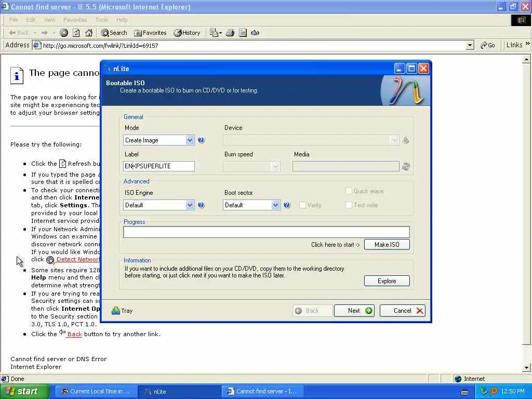Open the View menu
This screenshot has height=399, width=532.
pyautogui.click(x=49, y=20)
